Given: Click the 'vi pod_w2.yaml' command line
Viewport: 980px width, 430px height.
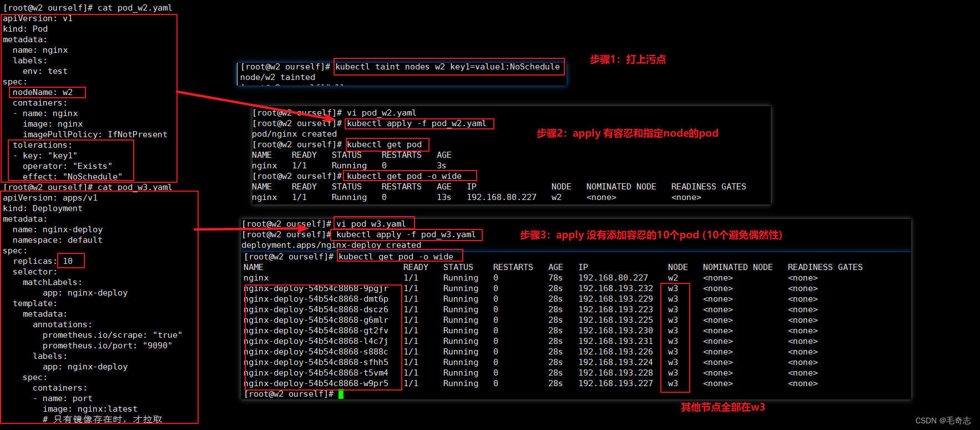Looking at the screenshot, I should 334,113.
